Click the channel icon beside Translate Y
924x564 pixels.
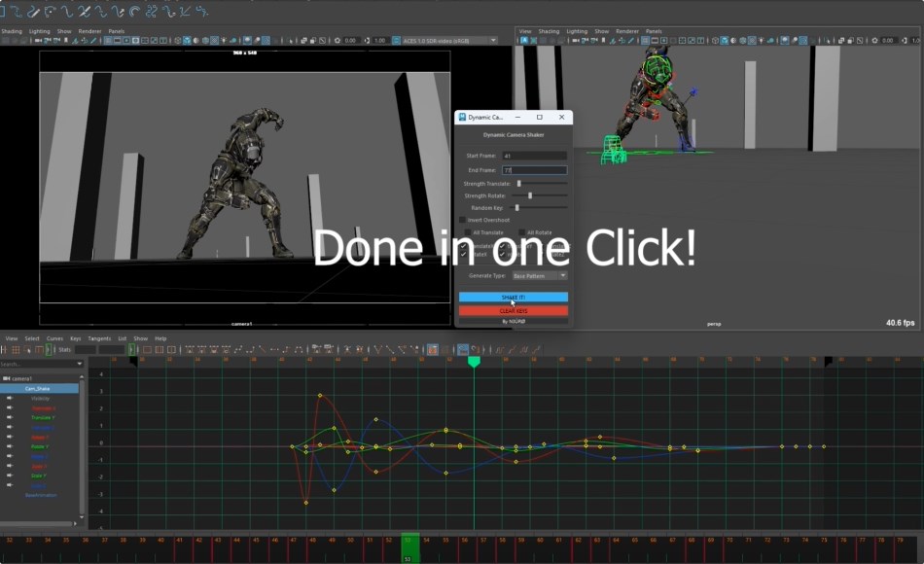pos(10,417)
